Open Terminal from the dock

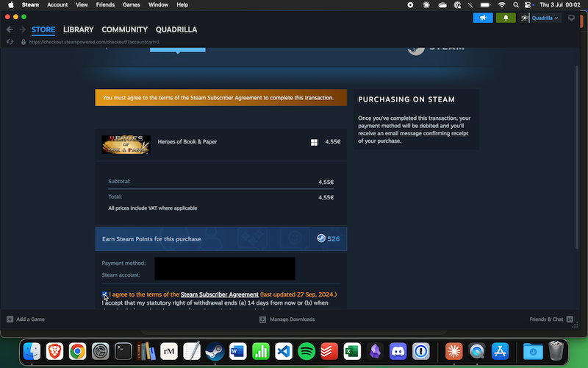123,352
